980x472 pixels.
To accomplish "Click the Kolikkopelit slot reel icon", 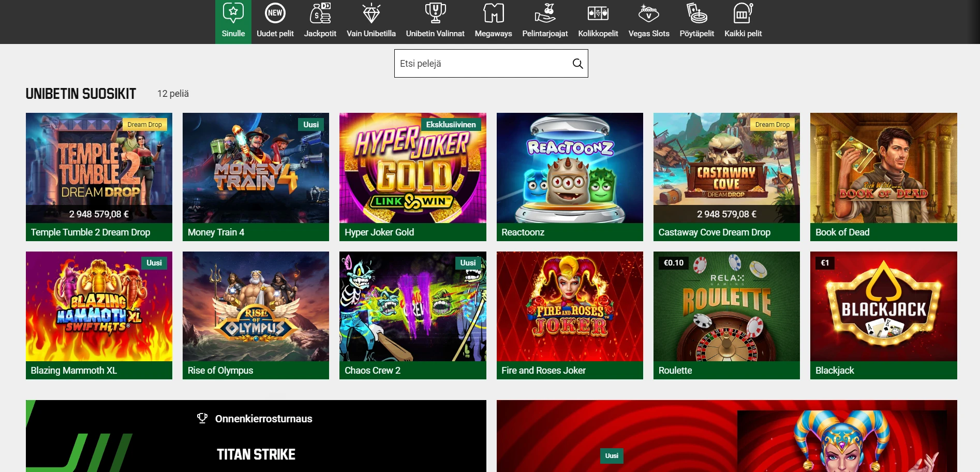I will [x=598, y=13].
